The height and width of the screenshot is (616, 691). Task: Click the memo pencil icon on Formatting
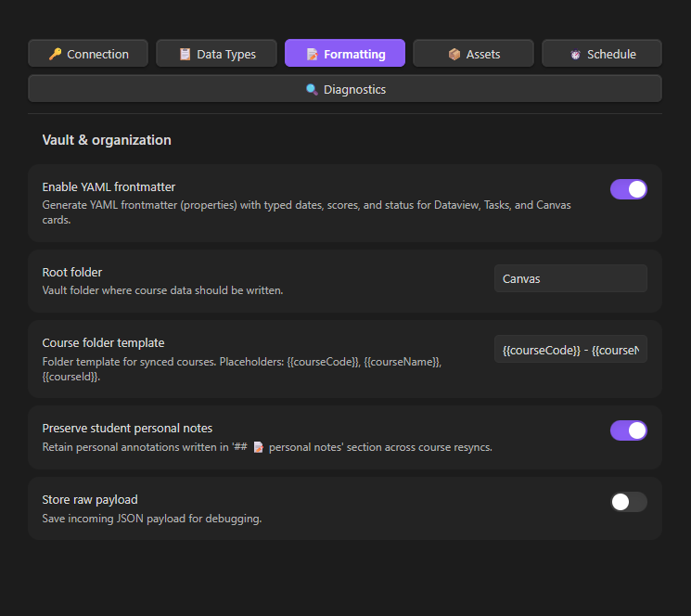click(x=312, y=54)
